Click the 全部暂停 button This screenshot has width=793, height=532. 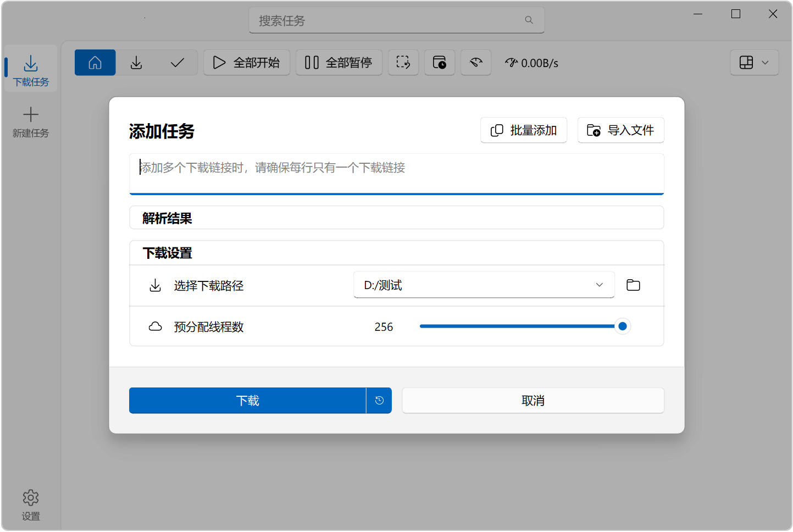[339, 63]
